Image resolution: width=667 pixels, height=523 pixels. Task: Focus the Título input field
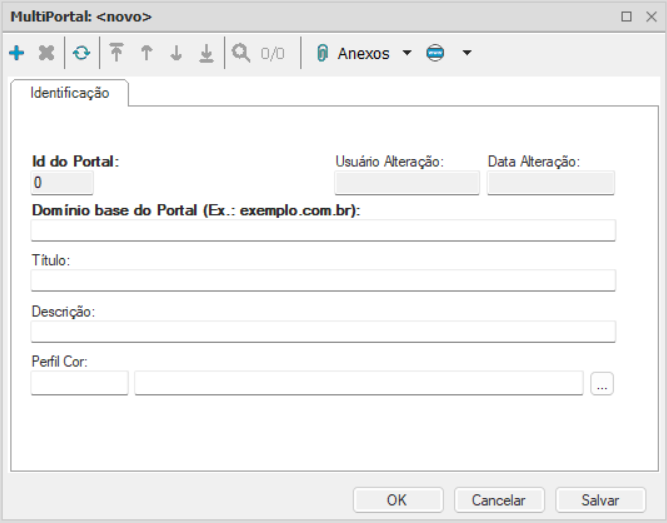(x=323, y=280)
